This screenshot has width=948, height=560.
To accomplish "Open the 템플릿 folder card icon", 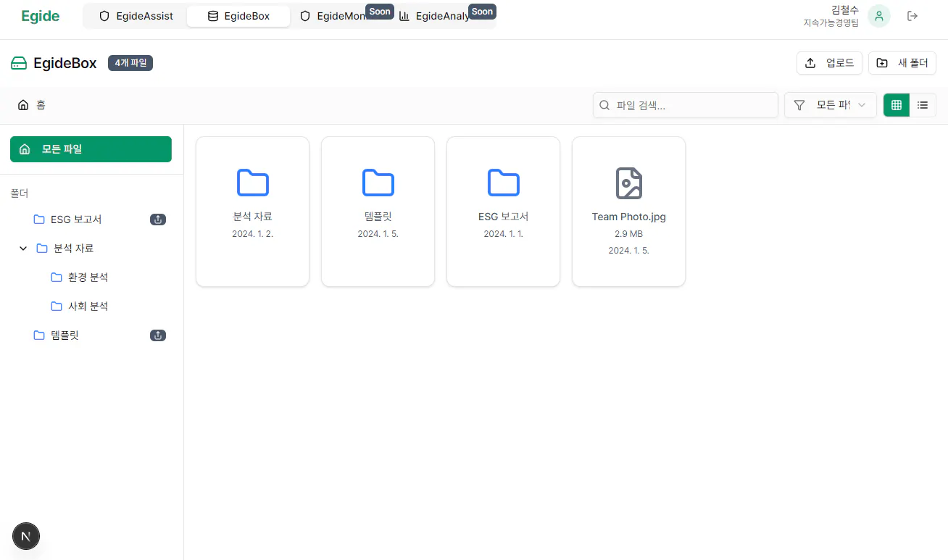I will click(x=378, y=183).
